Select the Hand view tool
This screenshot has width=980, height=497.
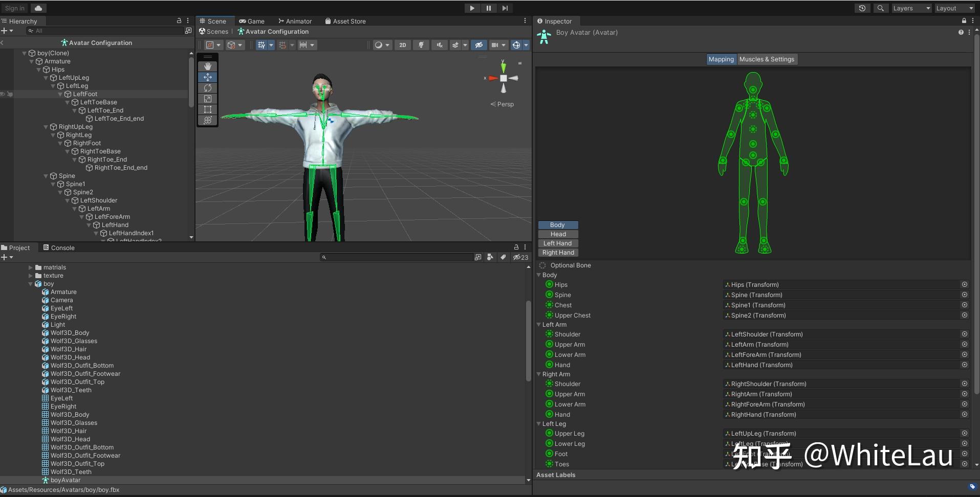[x=207, y=66]
